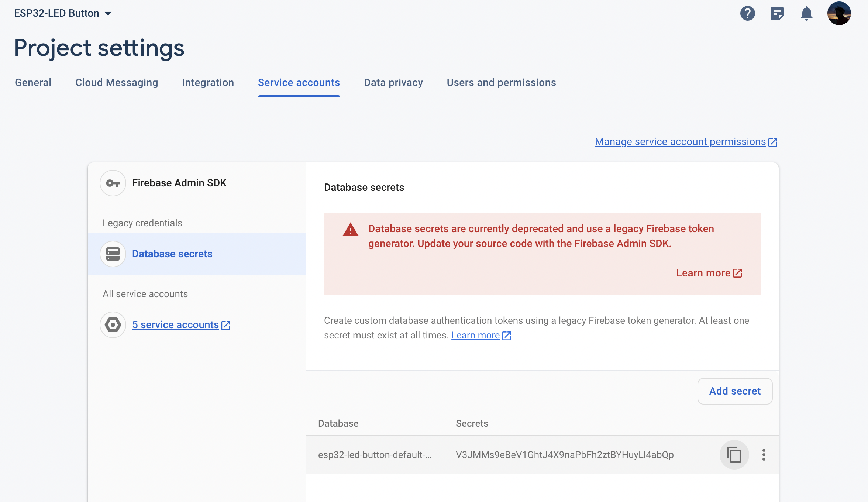
Task: Click the service accounts hexagon icon
Action: (113, 325)
